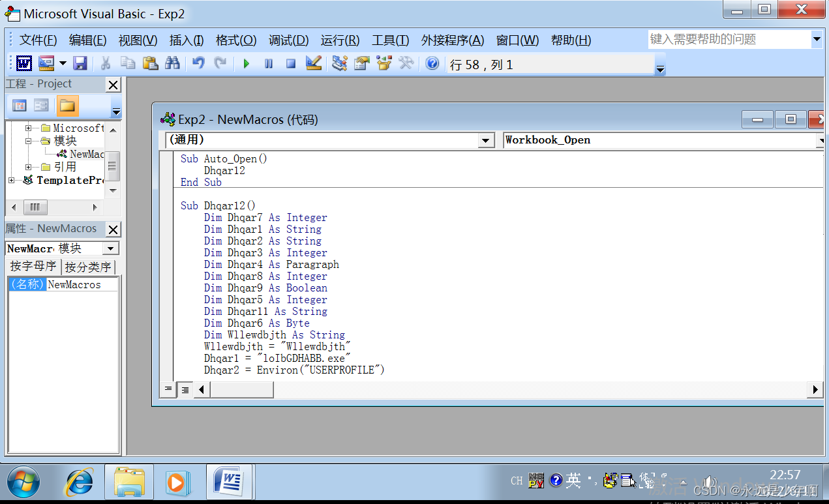Click the Paste clipboard icon
829x504 pixels.
tap(150, 64)
